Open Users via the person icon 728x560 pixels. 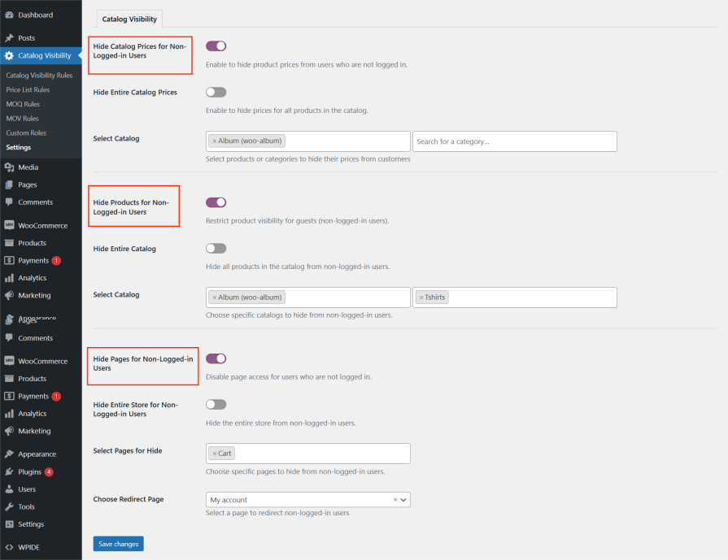tap(9, 489)
